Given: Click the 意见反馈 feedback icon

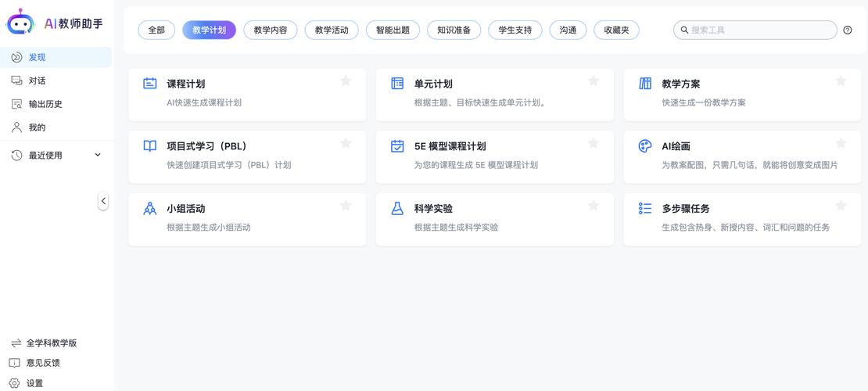Looking at the screenshot, I should coord(15,364).
